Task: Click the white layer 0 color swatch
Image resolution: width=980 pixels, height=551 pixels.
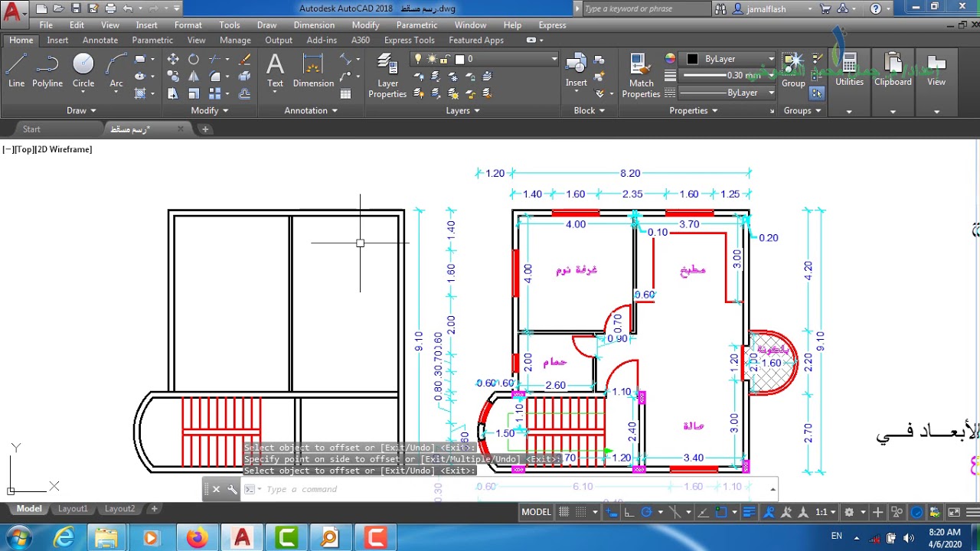Action: point(459,59)
